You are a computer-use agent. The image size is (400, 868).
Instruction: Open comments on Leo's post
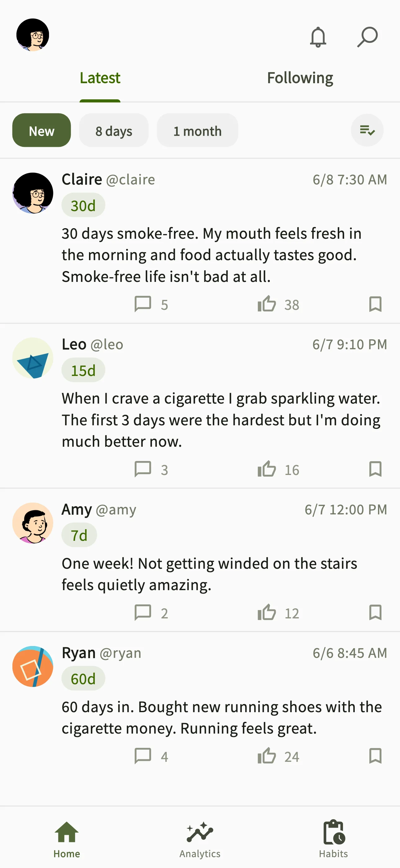pyautogui.click(x=143, y=469)
